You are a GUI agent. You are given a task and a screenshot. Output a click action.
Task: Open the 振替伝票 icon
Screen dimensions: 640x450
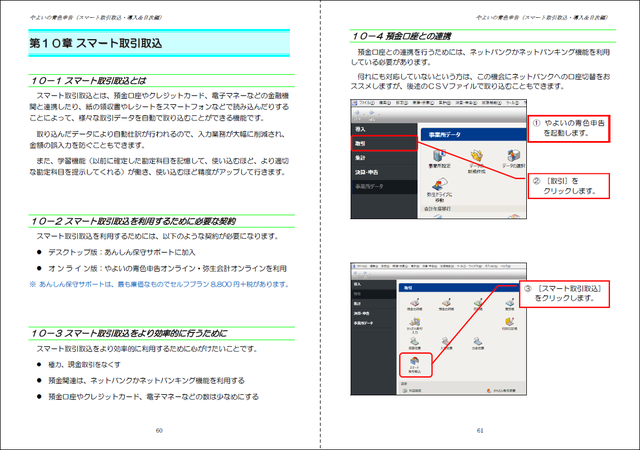[415, 343]
